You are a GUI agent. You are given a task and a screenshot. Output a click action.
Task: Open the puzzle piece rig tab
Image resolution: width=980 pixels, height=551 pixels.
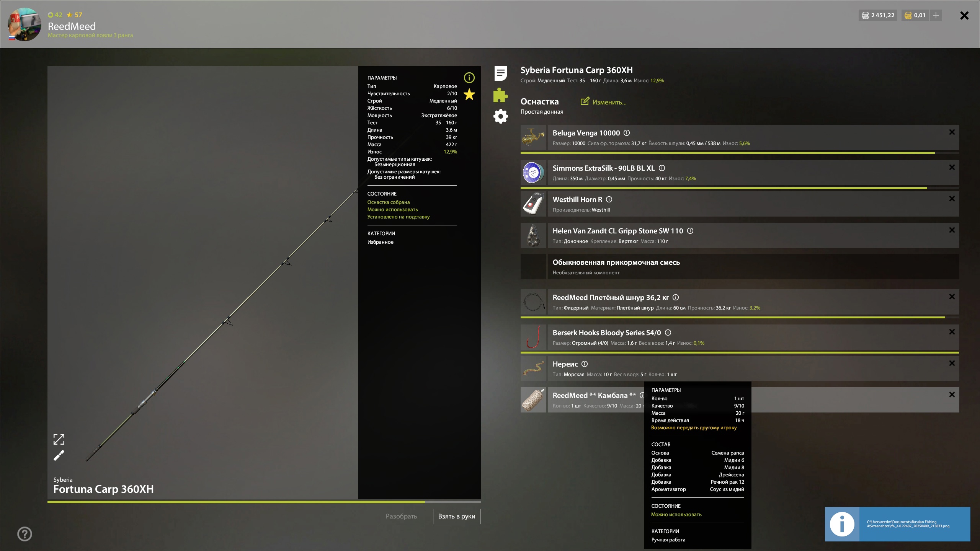(x=500, y=95)
